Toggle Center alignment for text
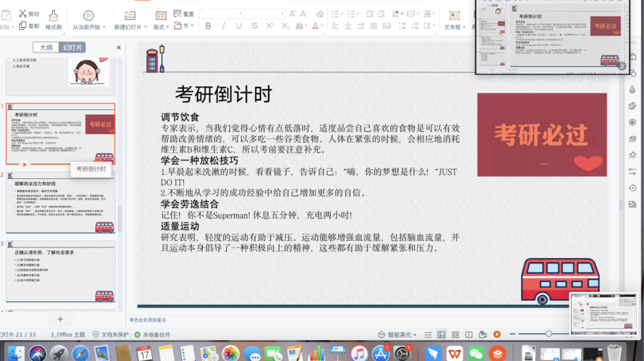The width and height of the screenshot is (644, 361). tap(348, 26)
